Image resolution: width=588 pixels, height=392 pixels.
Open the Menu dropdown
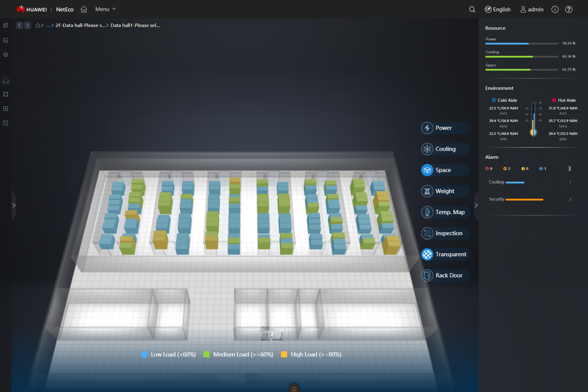point(104,9)
